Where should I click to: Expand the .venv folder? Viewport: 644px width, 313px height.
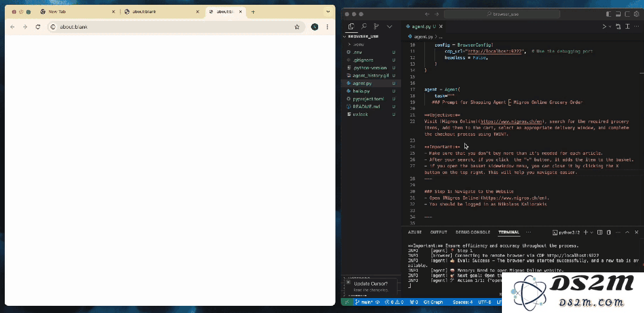tap(371, 44)
